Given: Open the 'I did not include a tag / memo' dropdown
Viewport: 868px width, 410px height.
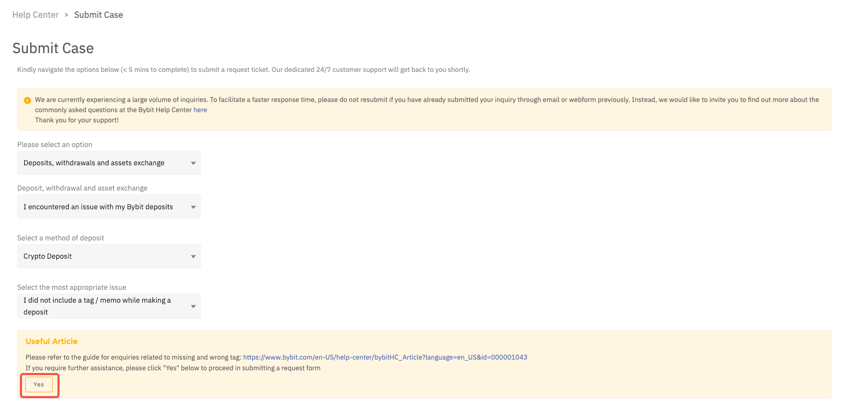Looking at the screenshot, I should [x=109, y=306].
